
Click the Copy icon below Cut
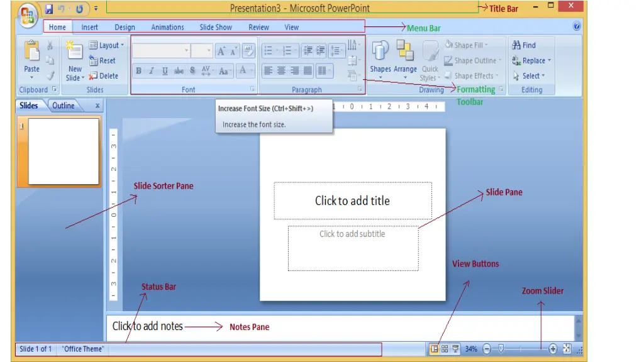(x=50, y=61)
